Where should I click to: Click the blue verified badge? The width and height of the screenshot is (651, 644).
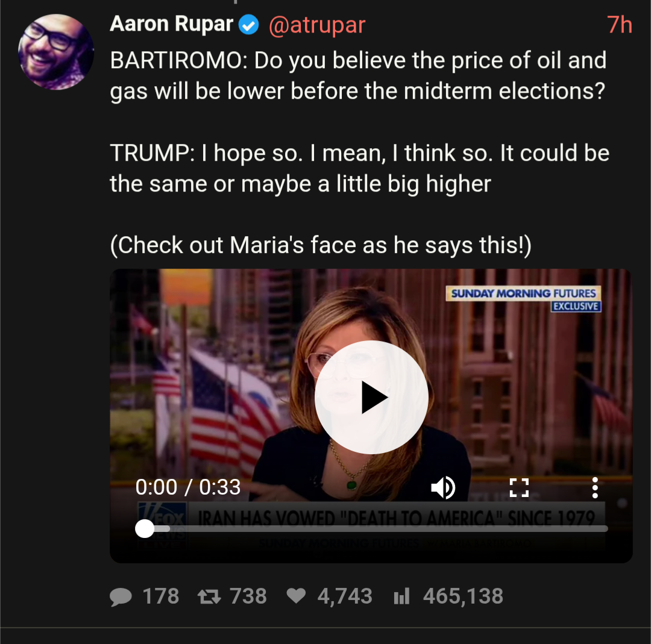(248, 25)
